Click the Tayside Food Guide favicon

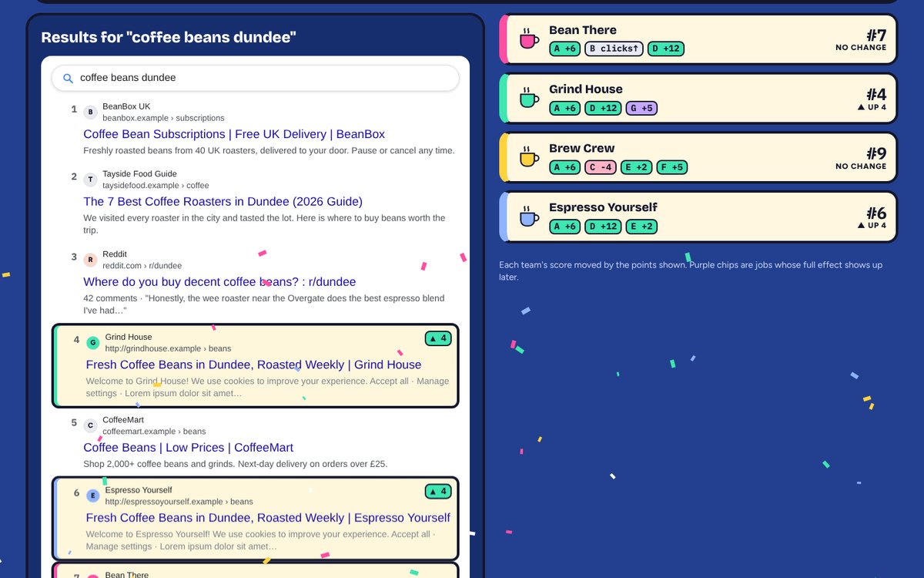point(90,180)
